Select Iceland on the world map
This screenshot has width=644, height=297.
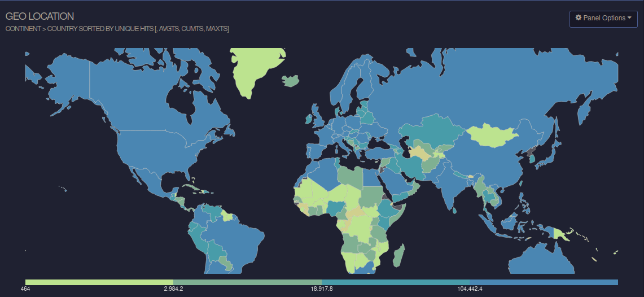pos(291,81)
